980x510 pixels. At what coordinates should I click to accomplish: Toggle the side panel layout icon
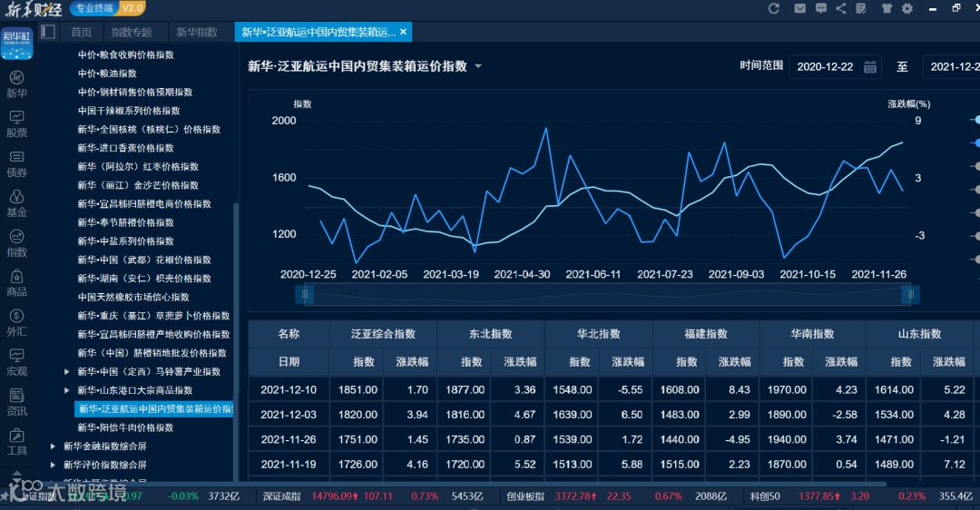48,32
